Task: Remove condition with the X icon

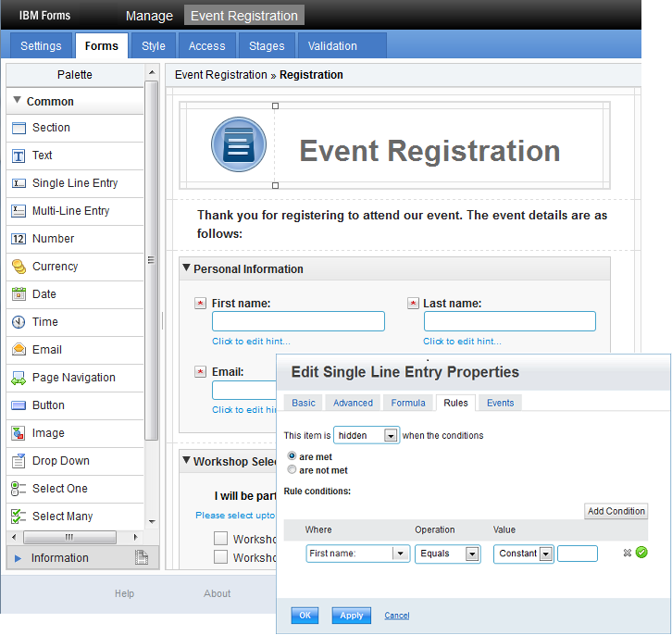Action: tap(627, 554)
